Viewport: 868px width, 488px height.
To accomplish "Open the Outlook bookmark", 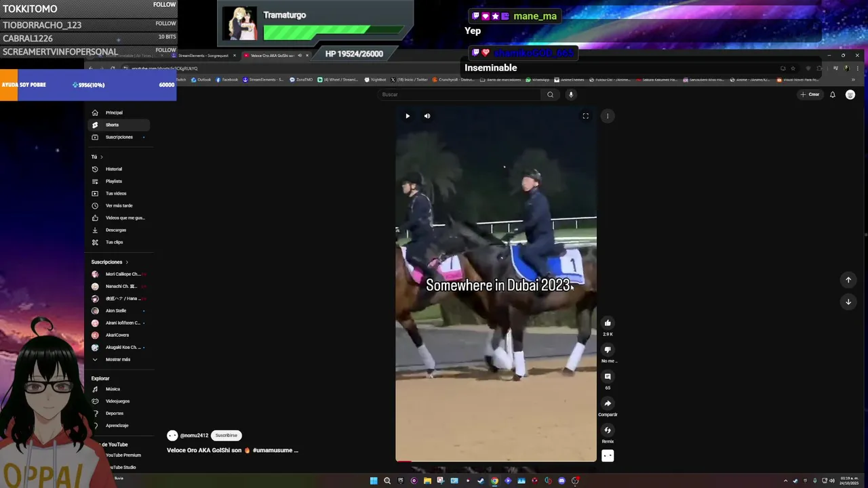I will [x=201, y=80].
